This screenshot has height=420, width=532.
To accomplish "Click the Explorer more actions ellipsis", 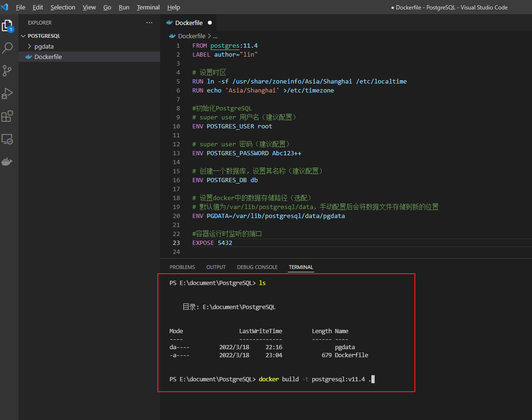I will pyautogui.click(x=149, y=23).
